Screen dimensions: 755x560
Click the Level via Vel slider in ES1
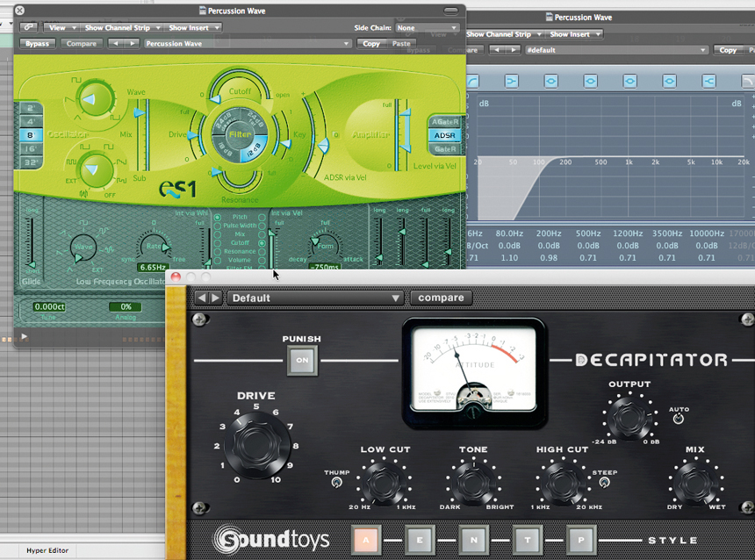403,135
